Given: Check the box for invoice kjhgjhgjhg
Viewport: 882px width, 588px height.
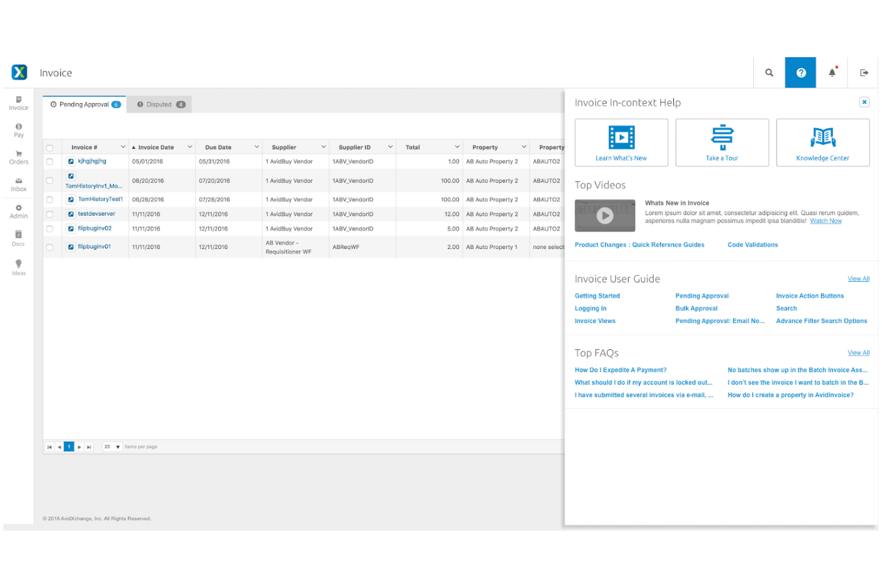Looking at the screenshot, I should (50, 161).
